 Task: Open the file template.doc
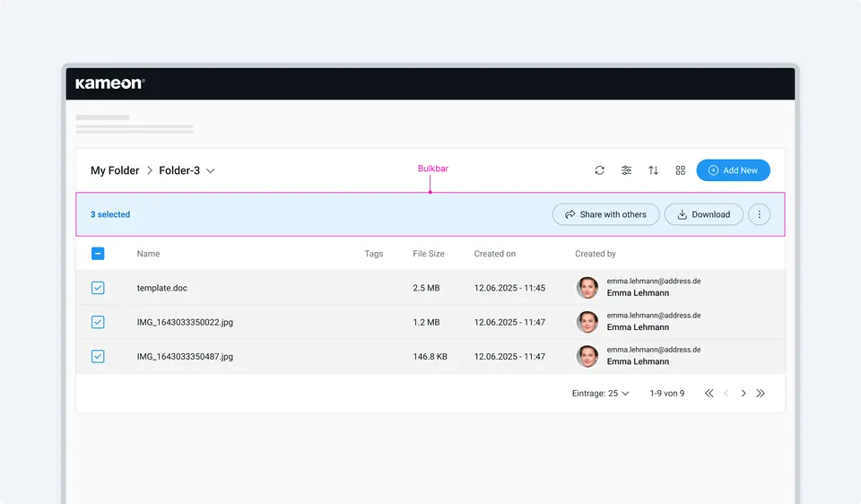click(x=162, y=288)
